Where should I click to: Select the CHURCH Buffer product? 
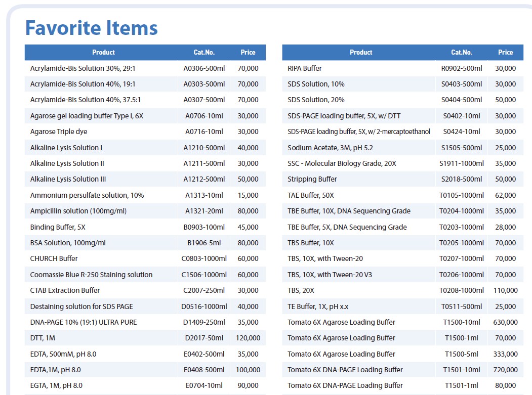(x=54, y=258)
